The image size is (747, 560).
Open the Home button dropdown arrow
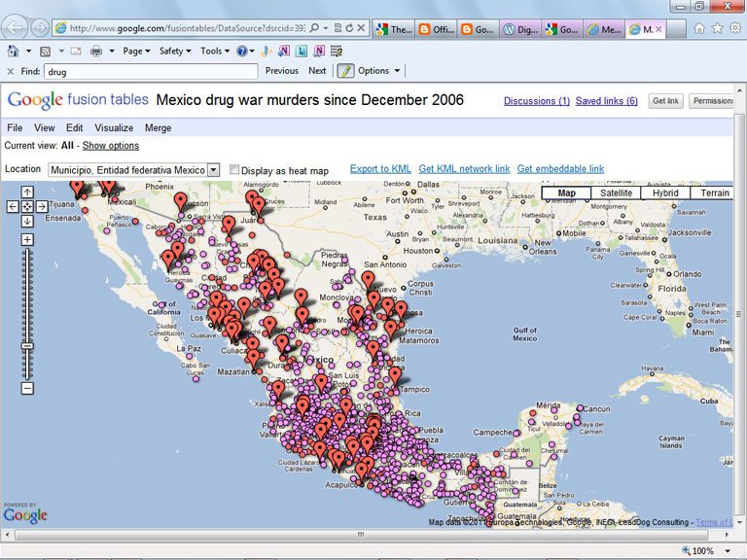click(x=28, y=51)
